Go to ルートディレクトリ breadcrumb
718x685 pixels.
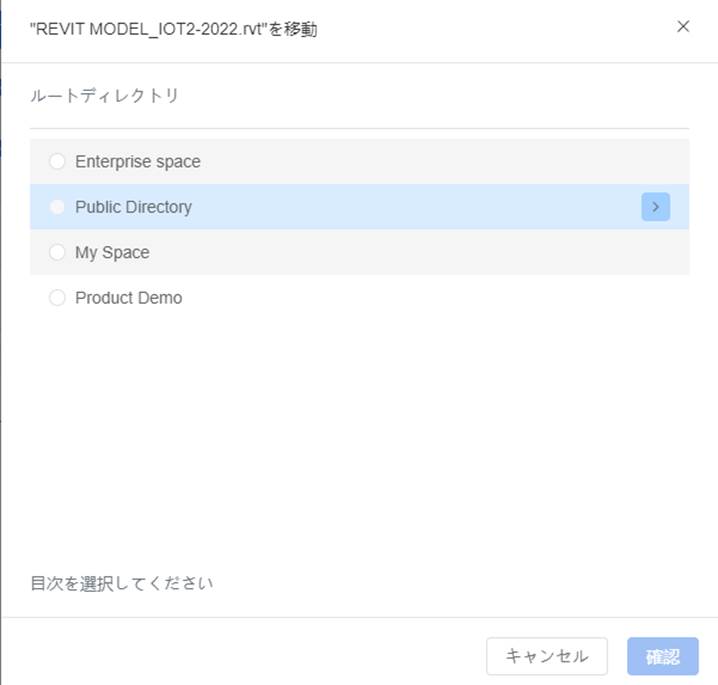click(104, 96)
